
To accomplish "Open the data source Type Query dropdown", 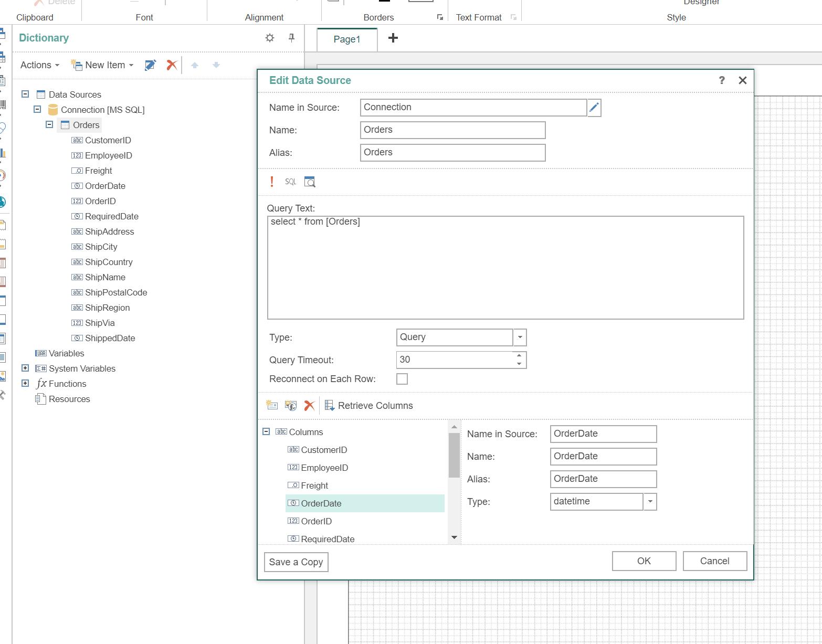I will click(x=520, y=337).
